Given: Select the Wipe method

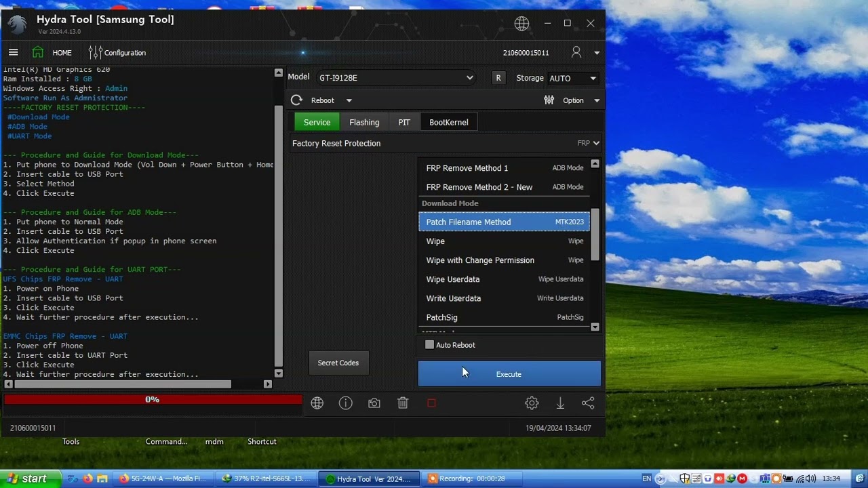Looking at the screenshot, I should coord(504,241).
